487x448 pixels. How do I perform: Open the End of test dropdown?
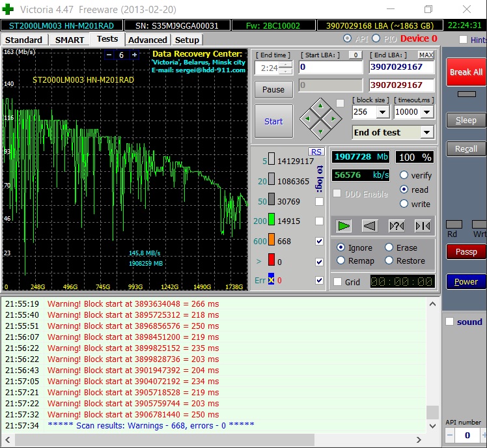(x=426, y=132)
